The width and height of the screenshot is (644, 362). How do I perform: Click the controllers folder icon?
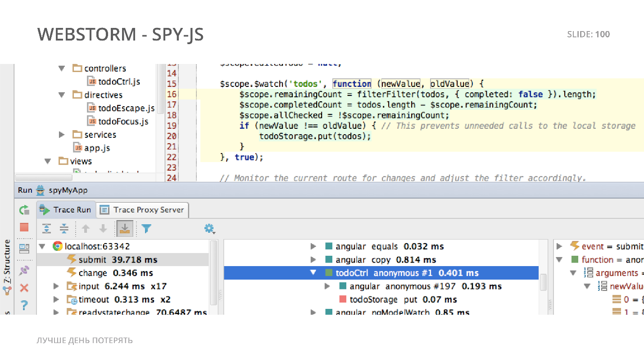[x=77, y=68]
